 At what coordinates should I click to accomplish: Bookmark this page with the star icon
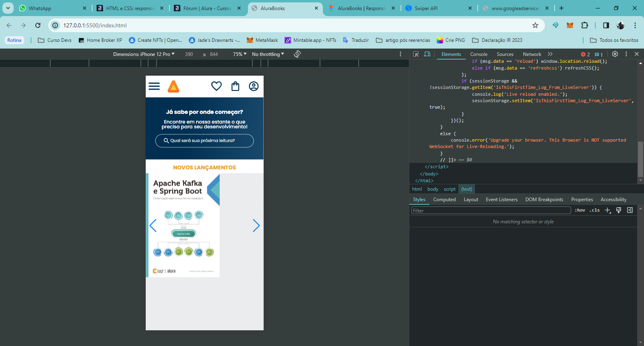click(x=535, y=25)
